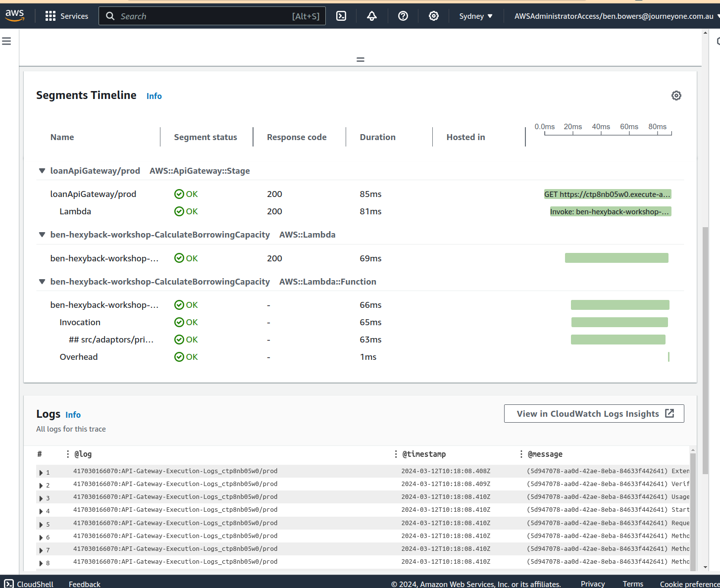Open Segments Timeline Info link
Image resolution: width=720 pixels, height=588 pixels.
[x=154, y=96]
